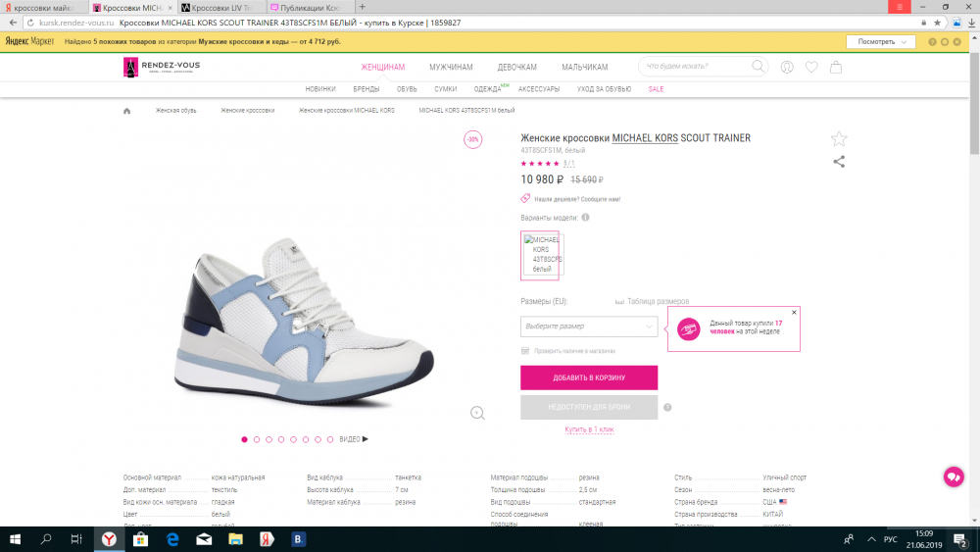
Task: Click ДОБАВИТЬ В КОРЗИНУ button
Action: tap(589, 377)
